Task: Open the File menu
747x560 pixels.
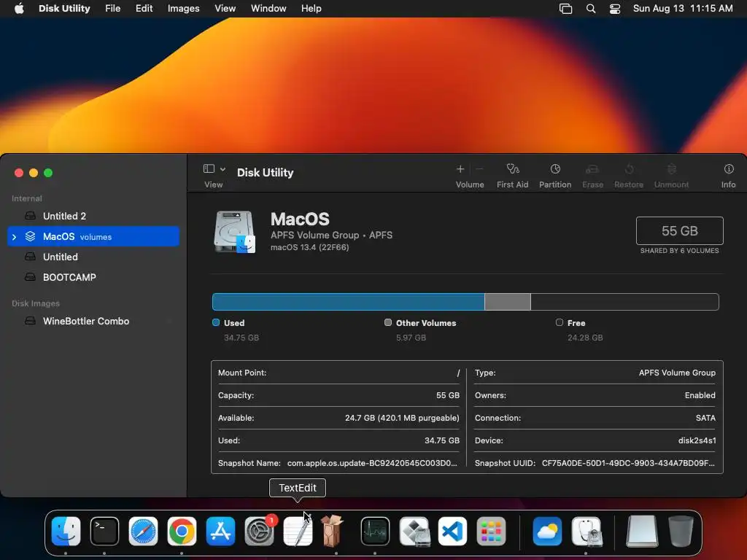Action: pos(113,9)
